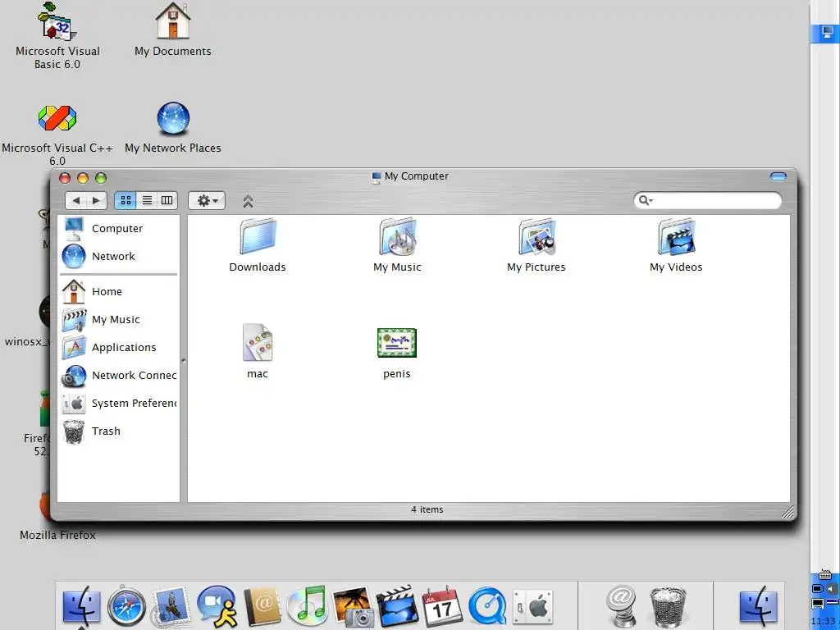Click the window resize grip corner
The image size is (840, 630).
[788, 513]
